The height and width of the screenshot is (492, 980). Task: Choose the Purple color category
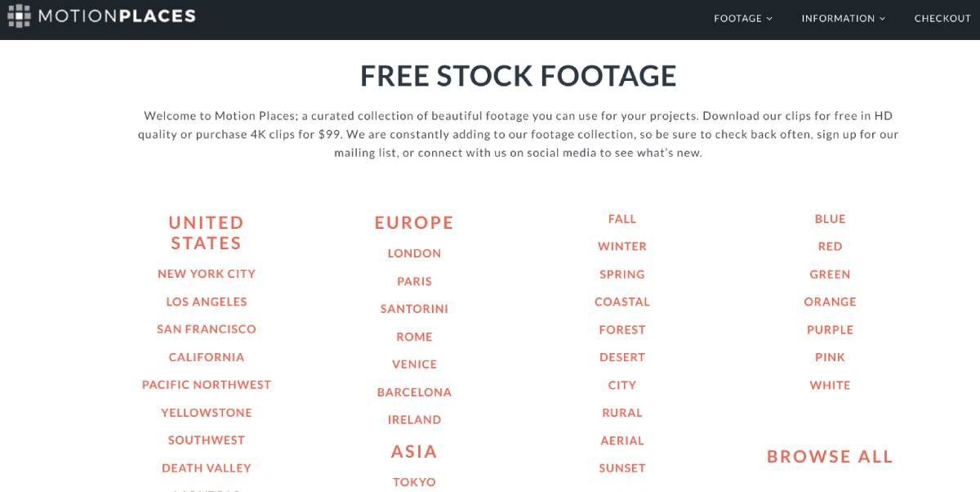[x=830, y=330]
